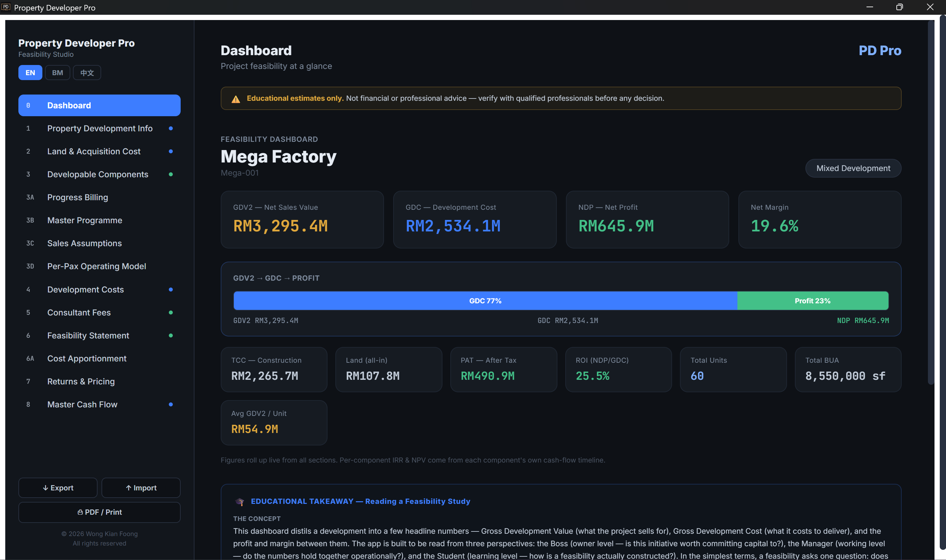946x560 pixels.
Task: Switch language to EN
Action: click(x=30, y=73)
